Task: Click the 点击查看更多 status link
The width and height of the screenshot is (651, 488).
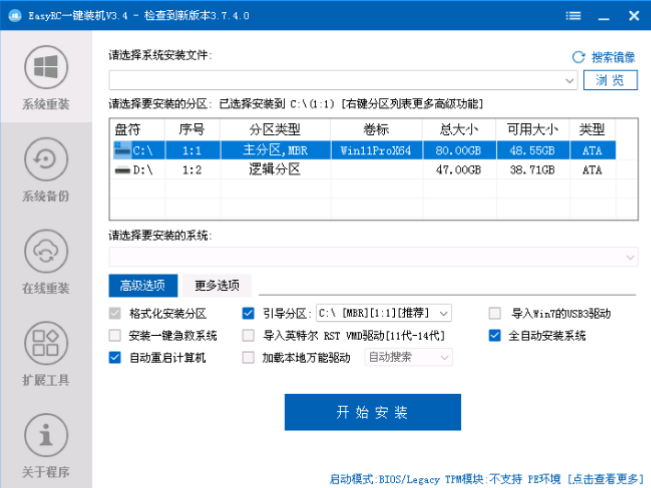Action: (605, 479)
